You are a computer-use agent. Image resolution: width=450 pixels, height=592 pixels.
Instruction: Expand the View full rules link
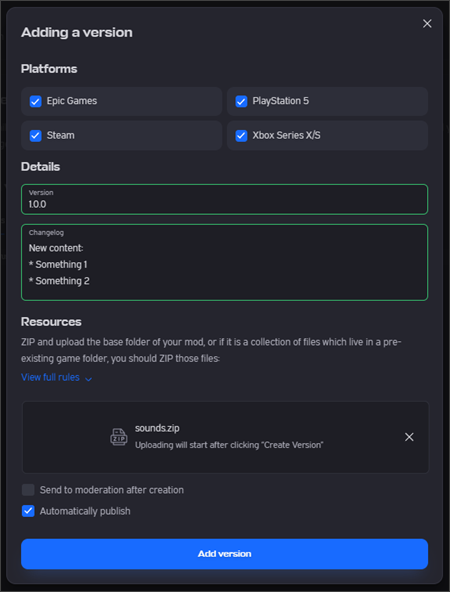[x=50, y=377]
